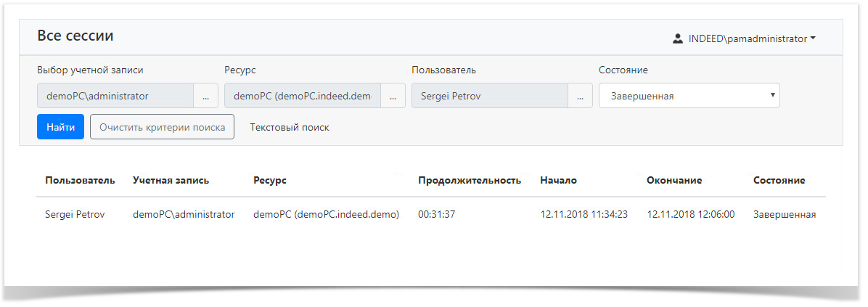Open resource picker ellipsis button
The image size is (868, 307).
[393, 96]
